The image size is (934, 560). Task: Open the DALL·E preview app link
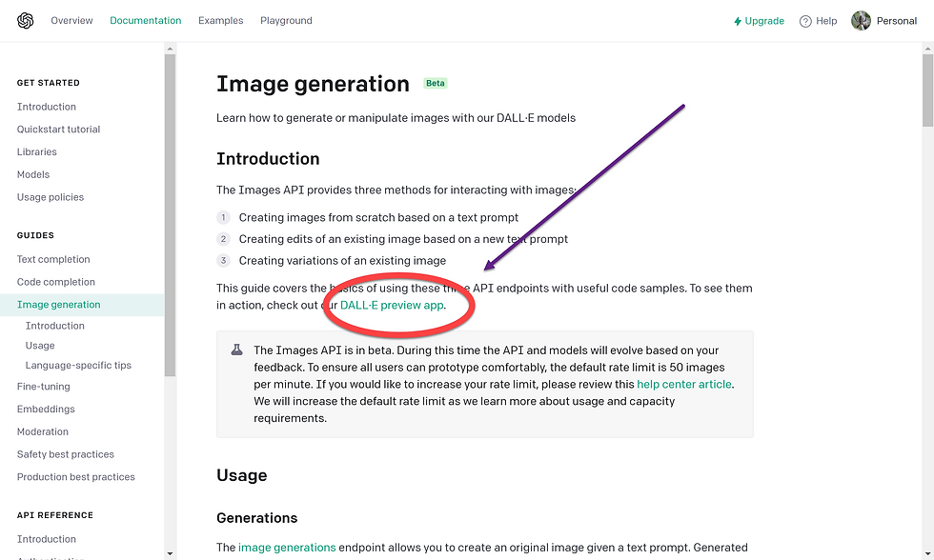point(392,306)
